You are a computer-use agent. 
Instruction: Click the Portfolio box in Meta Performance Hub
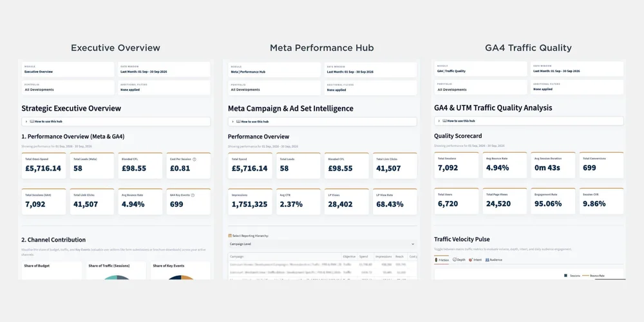(274, 88)
